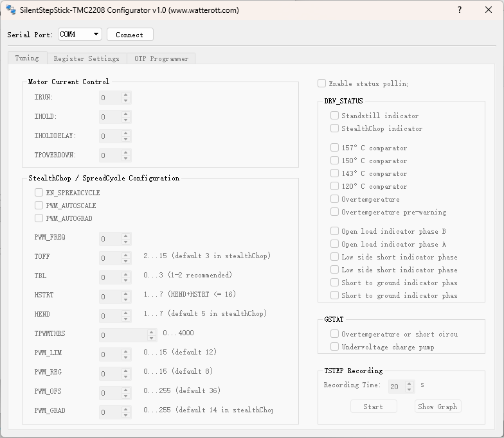Increase Recording Time with up arrow
Screen dimensions: 504x438
click(x=409, y=383)
